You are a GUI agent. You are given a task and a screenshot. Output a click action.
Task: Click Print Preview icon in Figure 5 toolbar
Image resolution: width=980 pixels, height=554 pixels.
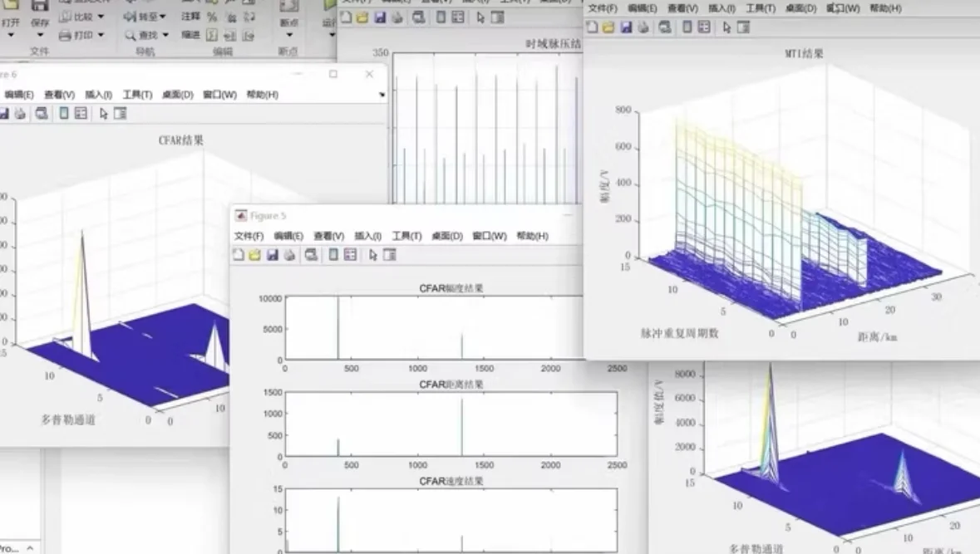click(311, 255)
